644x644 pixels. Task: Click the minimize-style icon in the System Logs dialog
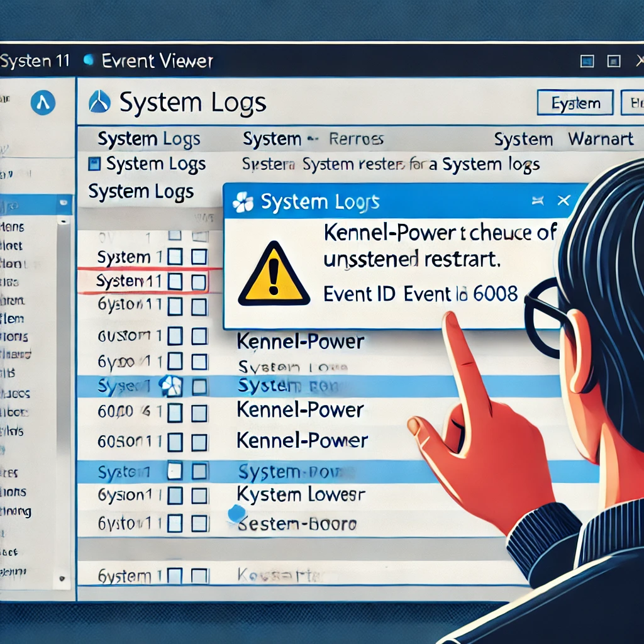pos(538,201)
